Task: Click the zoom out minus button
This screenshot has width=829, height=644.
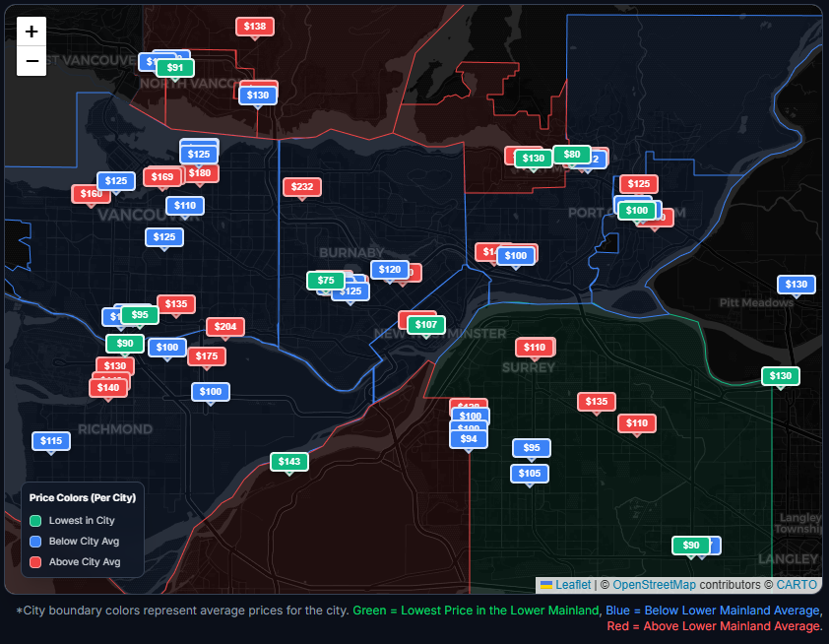Action: (x=32, y=61)
